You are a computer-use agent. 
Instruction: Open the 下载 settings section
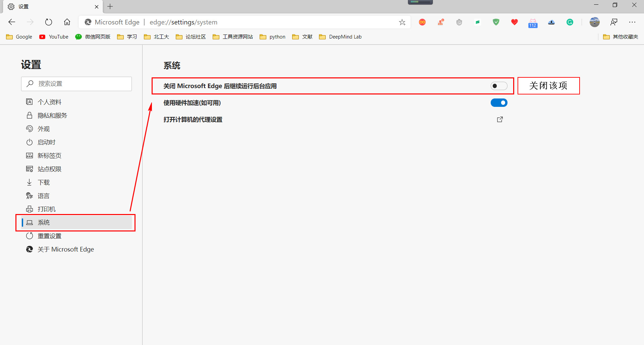(x=77, y=182)
